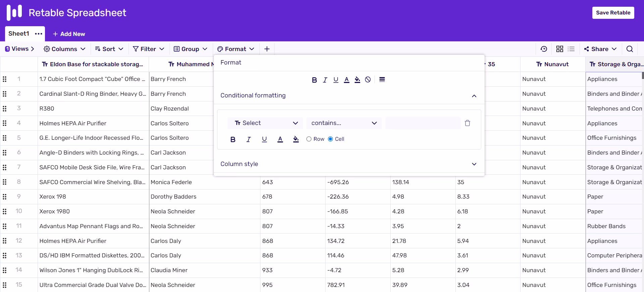
Task: Apply italic in top format toolbar
Action: pos(325,80)
